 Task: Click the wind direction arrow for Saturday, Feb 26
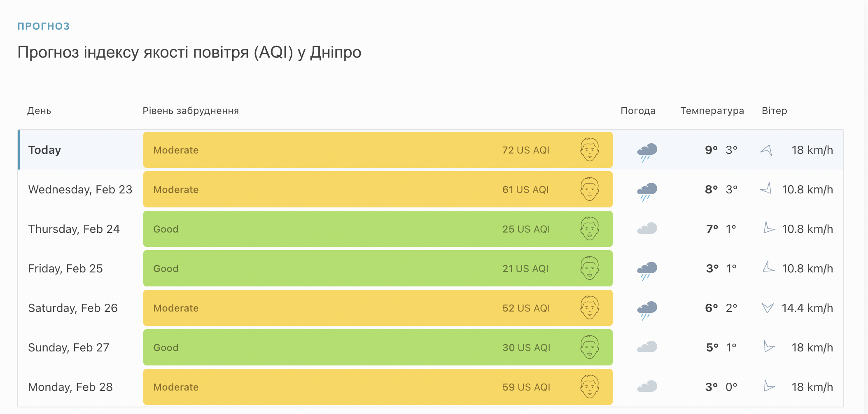pos(768,307)
